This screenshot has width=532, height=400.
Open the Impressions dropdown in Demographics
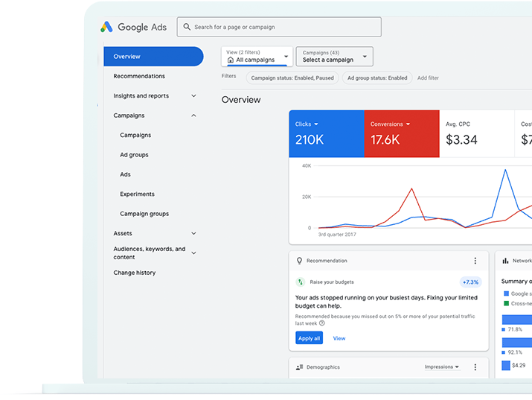[442, 367]
